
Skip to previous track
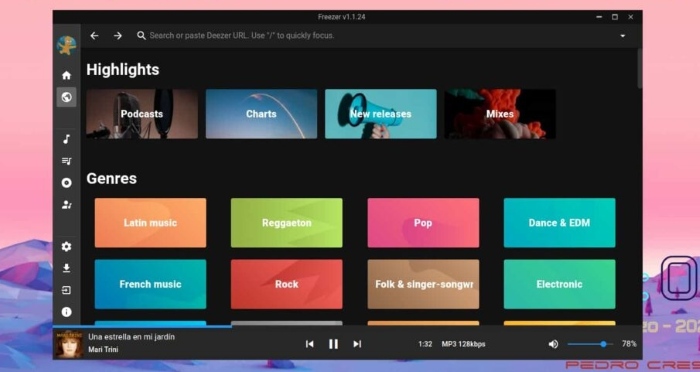coord(309,344)
